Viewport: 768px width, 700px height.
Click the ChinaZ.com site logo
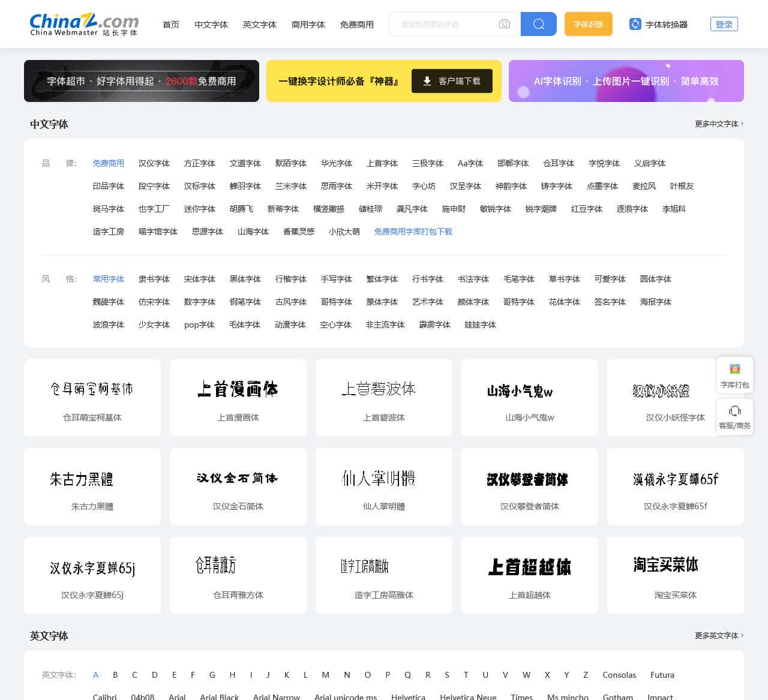click(x=84, y=24)
